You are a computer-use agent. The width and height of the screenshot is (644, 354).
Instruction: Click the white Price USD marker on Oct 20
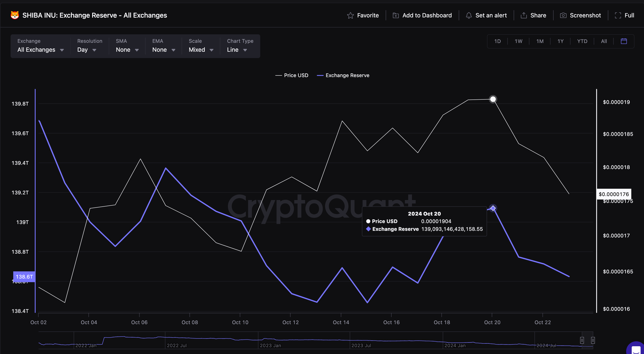click(x=493, y=99)
